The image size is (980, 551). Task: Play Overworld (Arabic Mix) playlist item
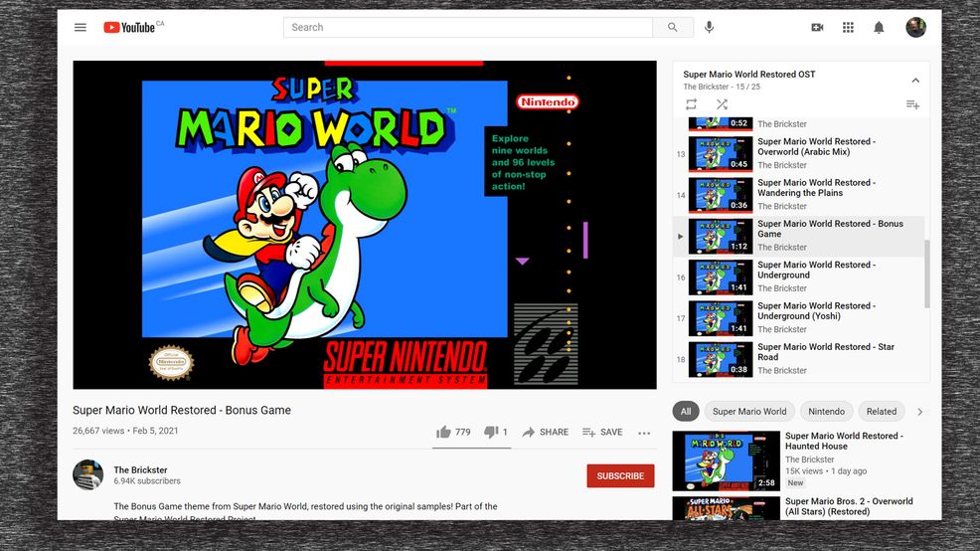tap(799, 154)
